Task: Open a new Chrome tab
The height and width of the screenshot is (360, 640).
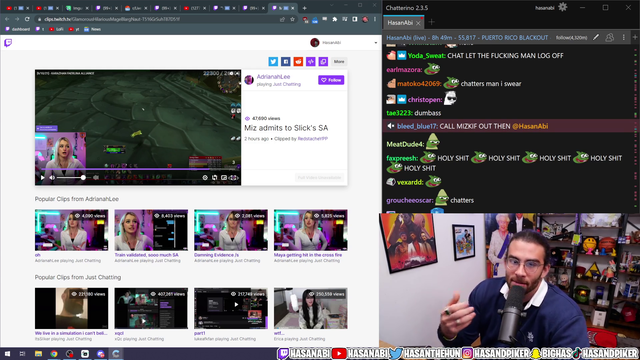Action: pos(304,8)
